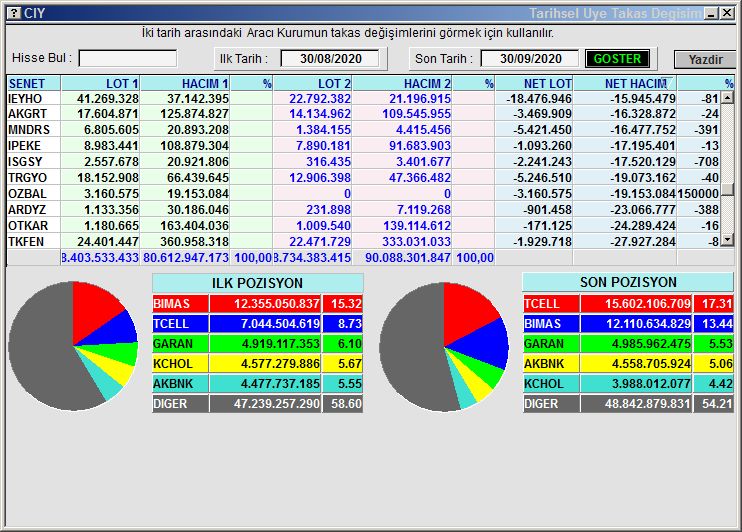Screen dimensions: 742x532
Task: Click the ILK POZISYON pie chart
Action: [x=73, y=346]
